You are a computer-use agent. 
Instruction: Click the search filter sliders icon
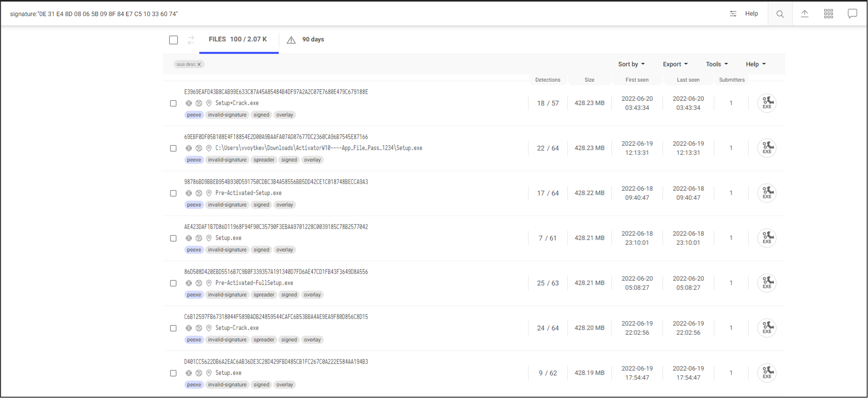(x=733, y=14)
